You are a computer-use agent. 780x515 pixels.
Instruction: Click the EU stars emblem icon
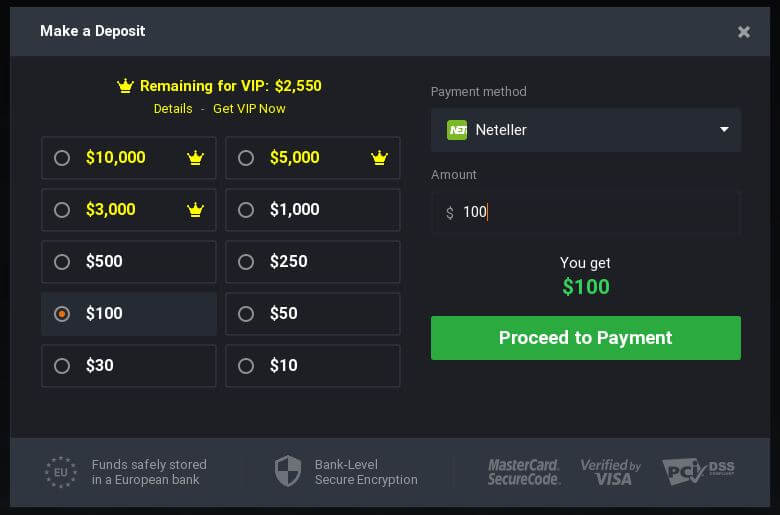[x=61, y=472]
